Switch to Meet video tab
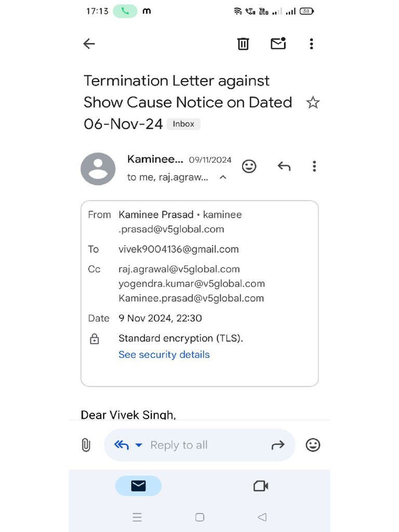Image resolution: width=399 pixels, height=532 pixels. 261,486
